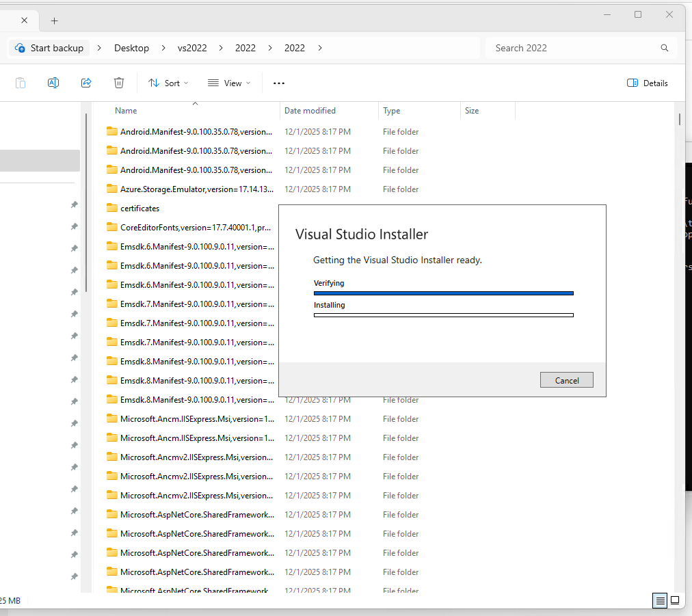
Task: Expand chevron after Start backup
Action: point(99,48)
